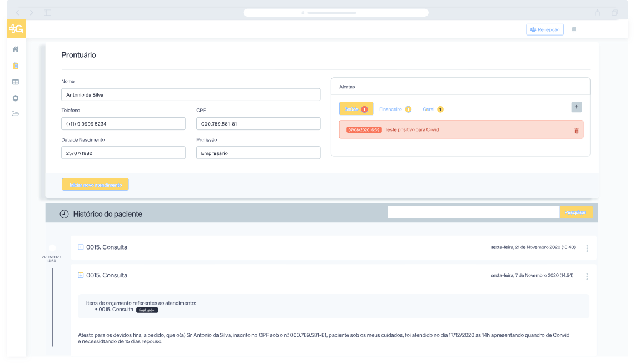Viewport: 635px width, 364px height.
Task: Click the Recepção button
Action: 544,29
